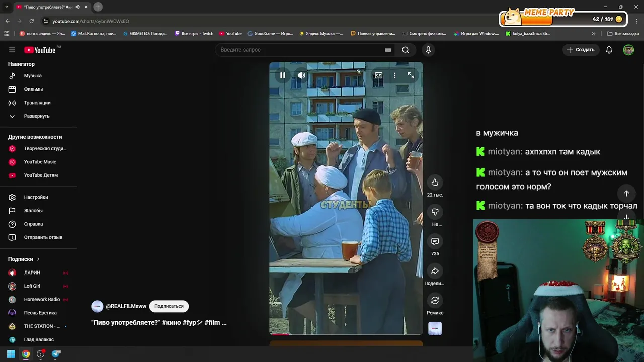Show more bookmarks overflow chevron

593,34
